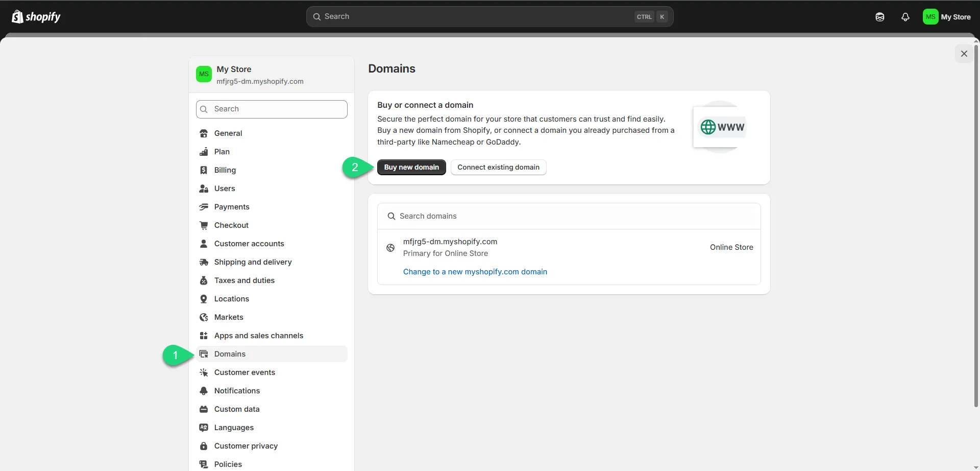Open Apps and sales channels settings
The image size is (980, 471).
tap(258, 336)
